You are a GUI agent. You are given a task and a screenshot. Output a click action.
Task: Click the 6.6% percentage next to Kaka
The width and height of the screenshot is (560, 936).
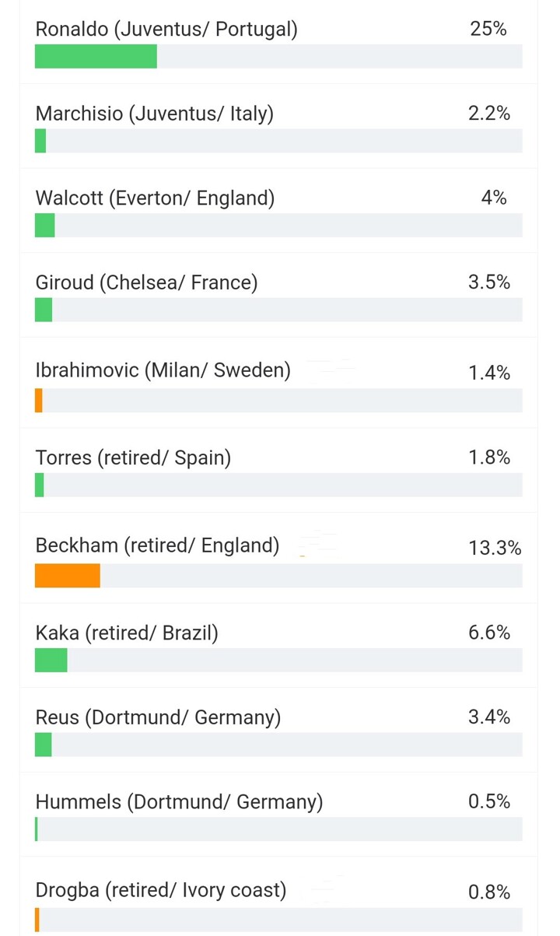point(489,633)
